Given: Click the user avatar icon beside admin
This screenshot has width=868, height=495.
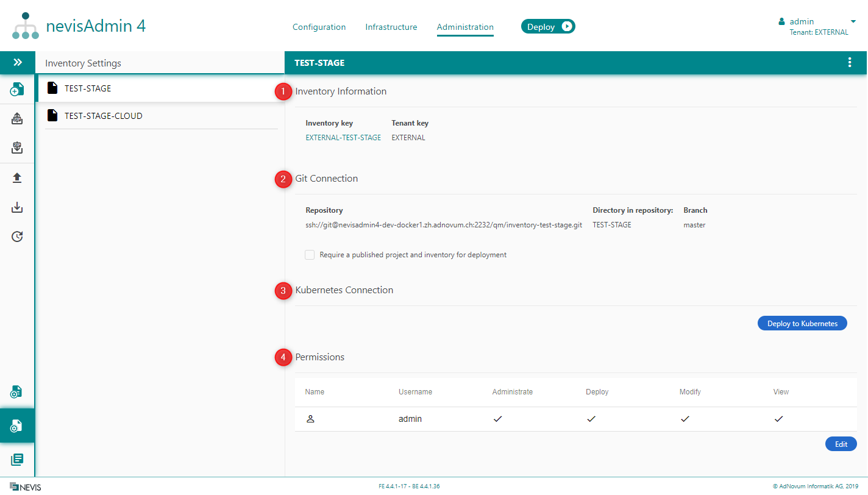Looking at the screenshot, I should [x=781, y=21].
